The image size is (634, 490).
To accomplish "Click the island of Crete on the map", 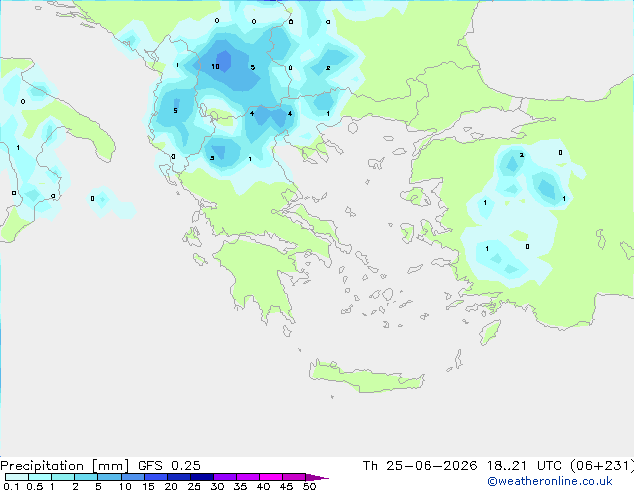I will [x=366, y=377].
